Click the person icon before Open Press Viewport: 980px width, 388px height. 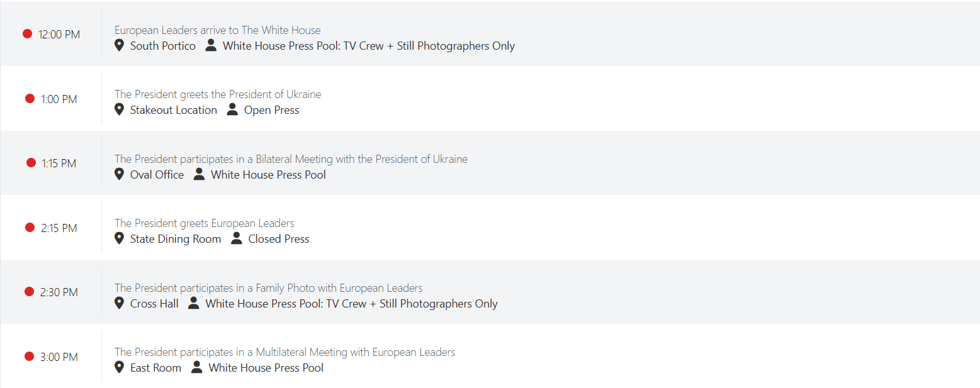click(x=232, y=109)
